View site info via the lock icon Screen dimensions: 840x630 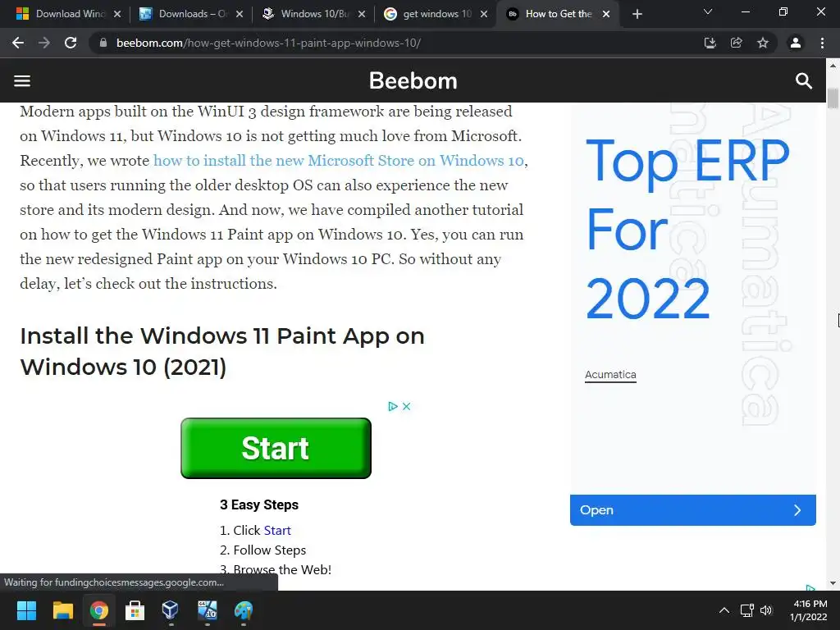pyautogui.click(x=103, y=43)
